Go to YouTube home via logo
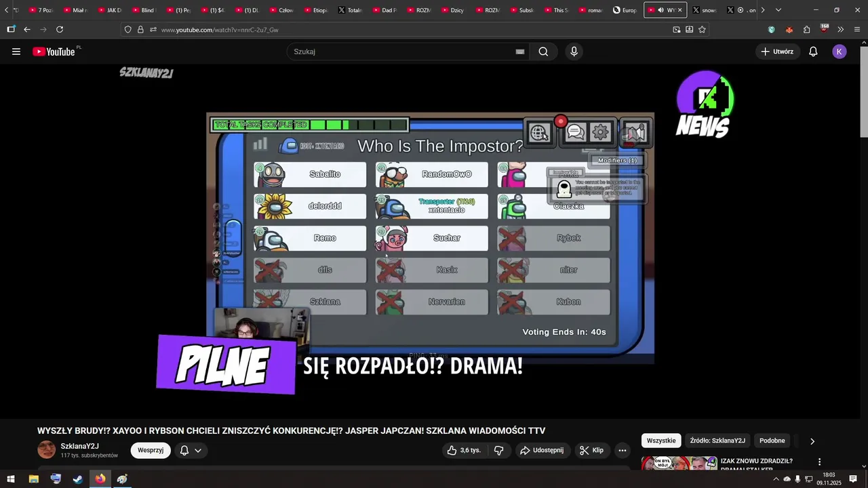This screenshot has height=488, width=868. point(54,52)
